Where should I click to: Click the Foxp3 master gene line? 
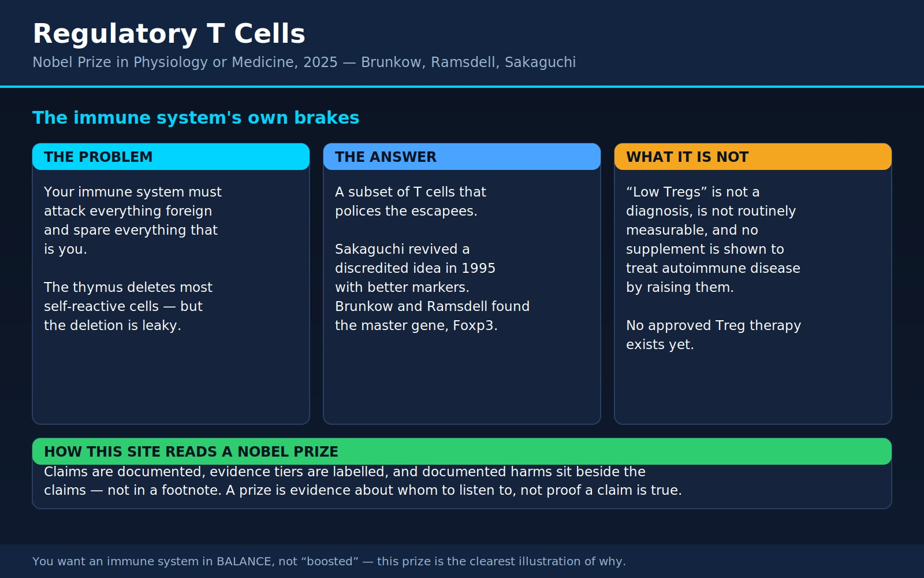point(416,325)
